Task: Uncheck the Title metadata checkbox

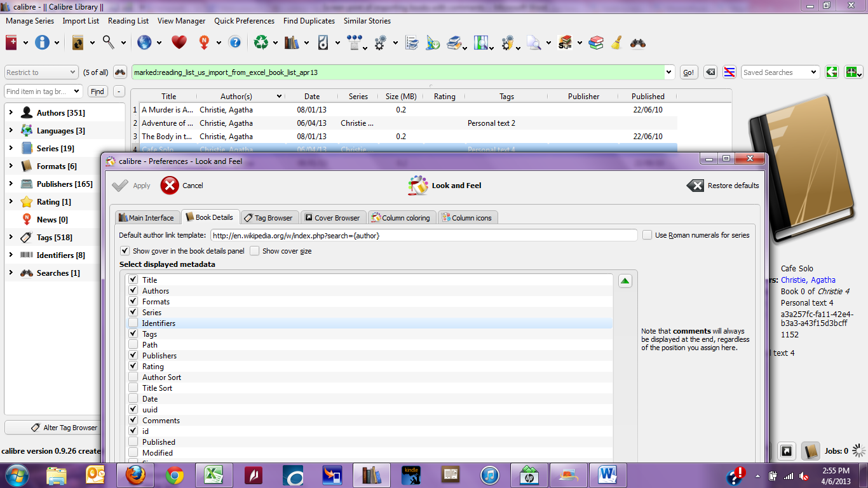Action: pyautogui.click(x=133, y=280)
